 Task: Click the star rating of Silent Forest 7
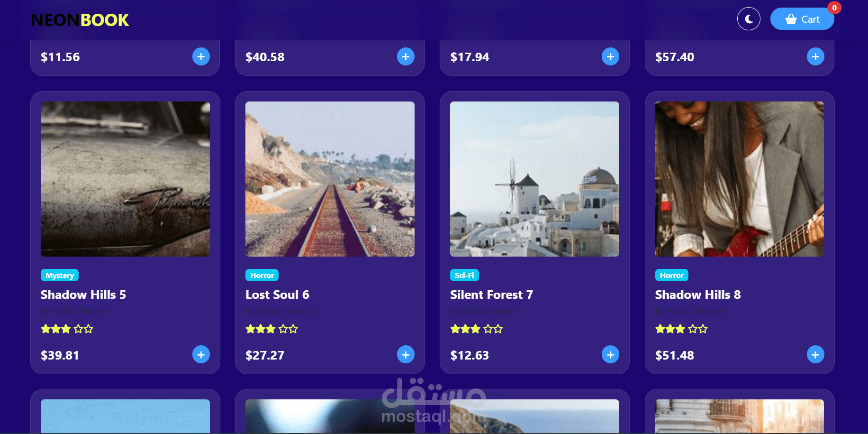[x=476, y=329]
